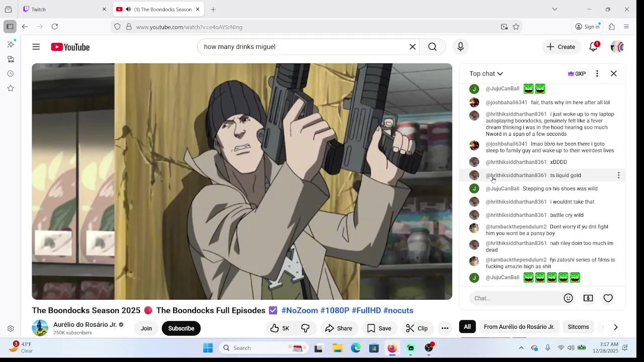Open AI chatbot sidebar sparkle icon
Screen dimensions: 644x362
point(11,44)
